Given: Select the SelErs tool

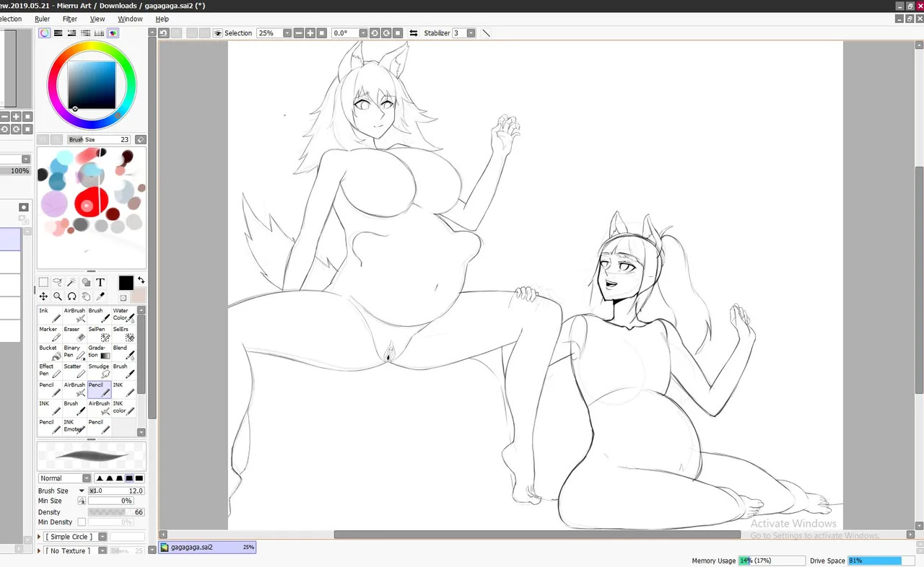Looking at the screenshot, I should point(123,333).
